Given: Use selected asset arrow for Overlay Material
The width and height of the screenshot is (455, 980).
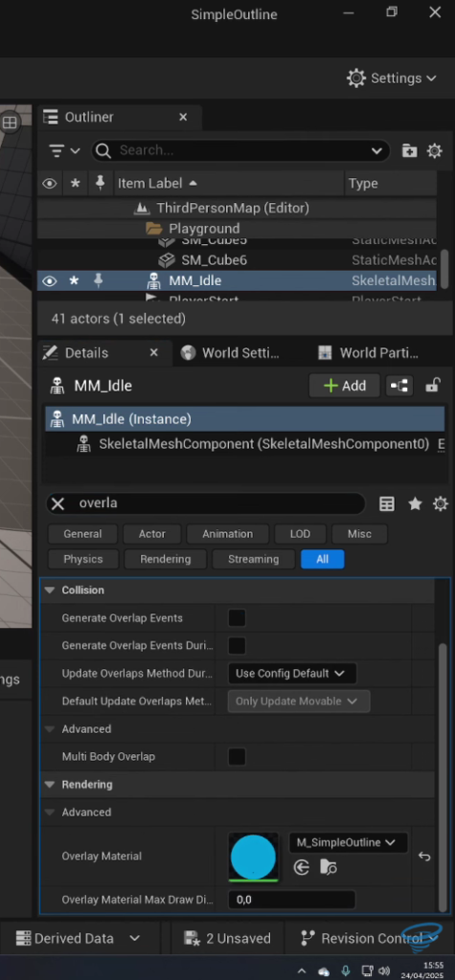Looking at the screenshot, I should click(x=302, y=867).
